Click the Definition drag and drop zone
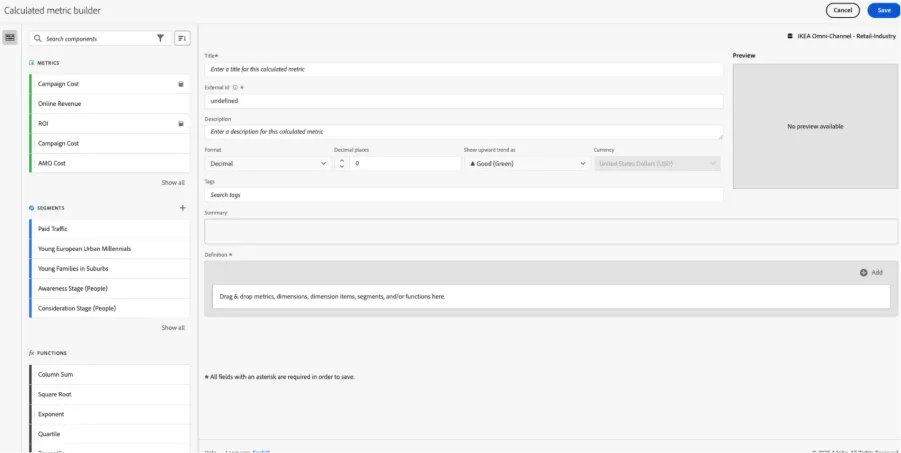The image size is (901, 453). click(551, 297)
